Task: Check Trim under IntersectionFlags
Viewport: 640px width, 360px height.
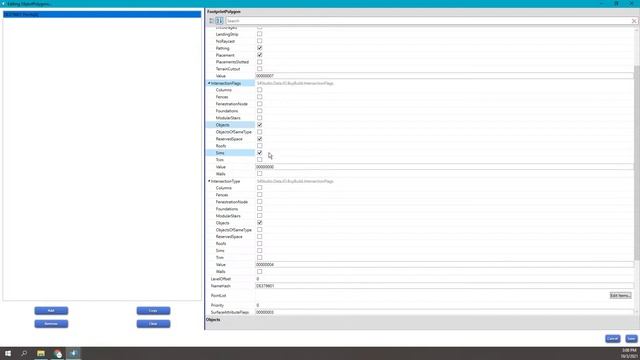Action: click(260, 160)
